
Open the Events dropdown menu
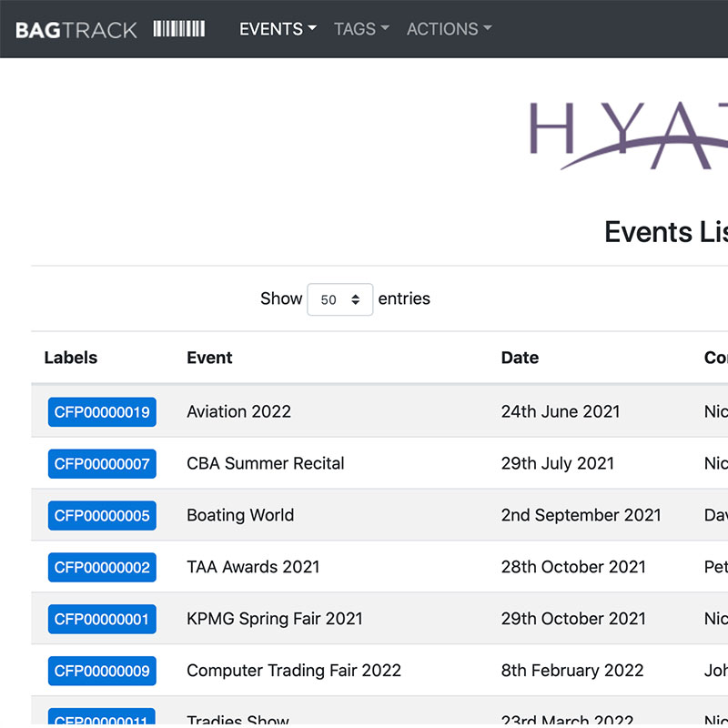pyautogui.click(x=278, y=29)
